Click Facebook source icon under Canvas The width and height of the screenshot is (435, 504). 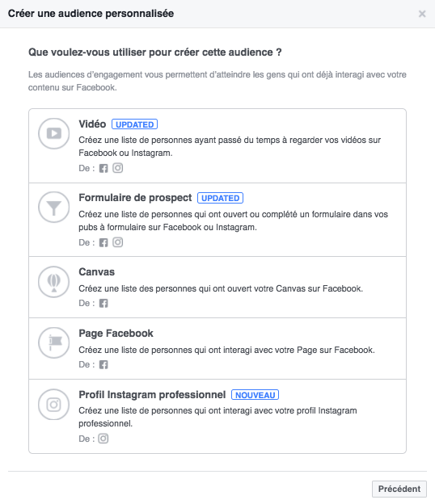point(103,303)
